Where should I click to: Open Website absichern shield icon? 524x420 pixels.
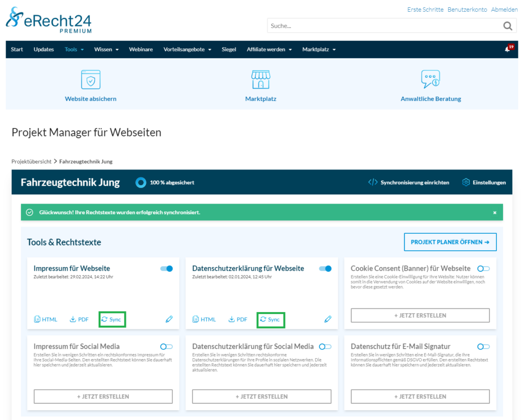[91, 80]
